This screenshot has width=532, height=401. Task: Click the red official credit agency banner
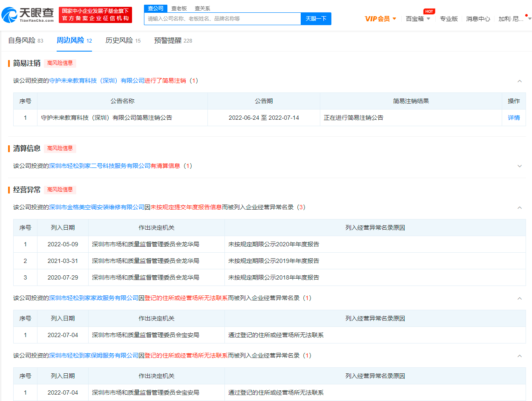(x=95, y=14)
